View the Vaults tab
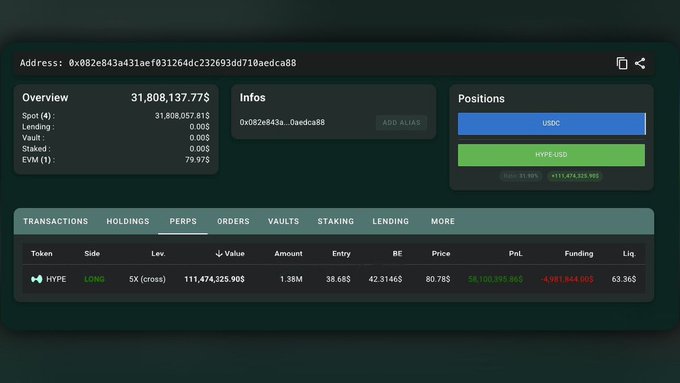The image size is (680, 383). click(x=284, y=221)
